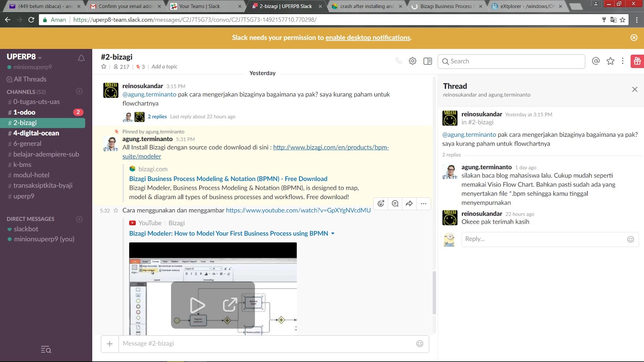Open the YouTube watch URL link
This screenshot has height=362, width=644.
point(298,210)
